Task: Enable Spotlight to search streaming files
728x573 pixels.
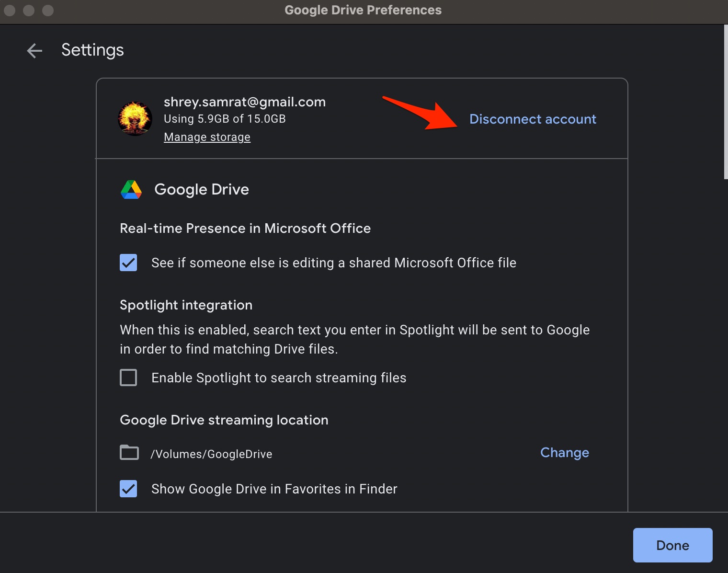Action: pos(128,378)
